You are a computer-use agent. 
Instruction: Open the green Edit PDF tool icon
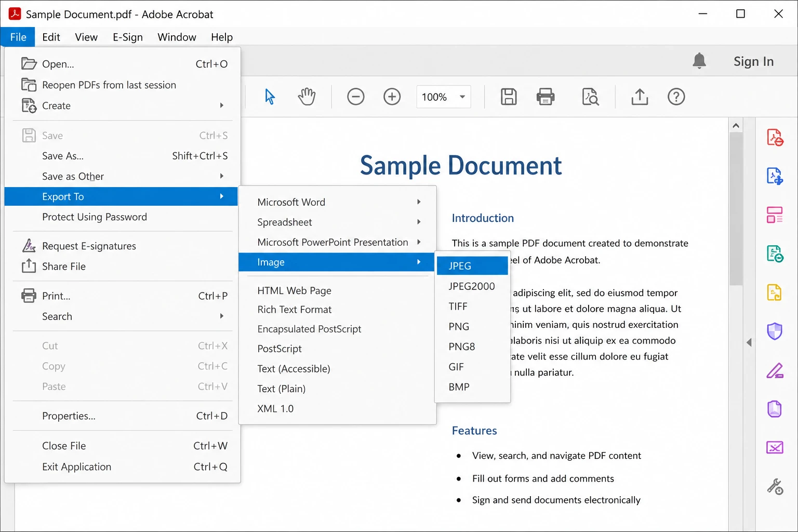pos(775,254)
